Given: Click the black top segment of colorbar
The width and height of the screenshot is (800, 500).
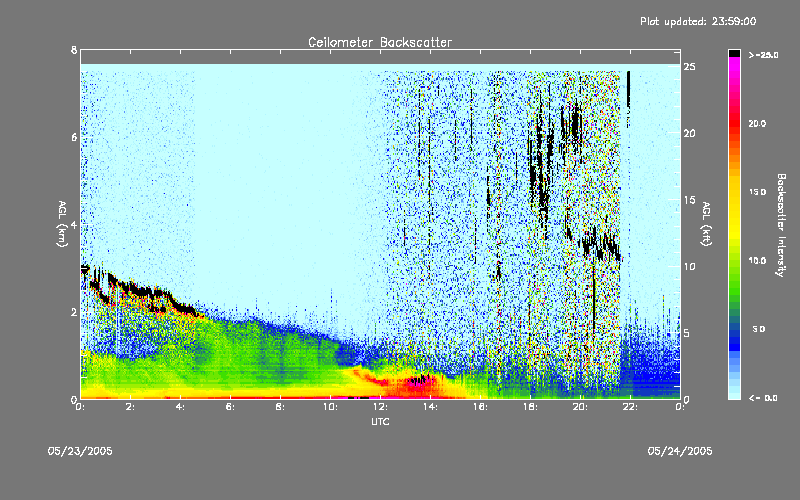Looking at the screenshot, I should [x=734, y=53].
